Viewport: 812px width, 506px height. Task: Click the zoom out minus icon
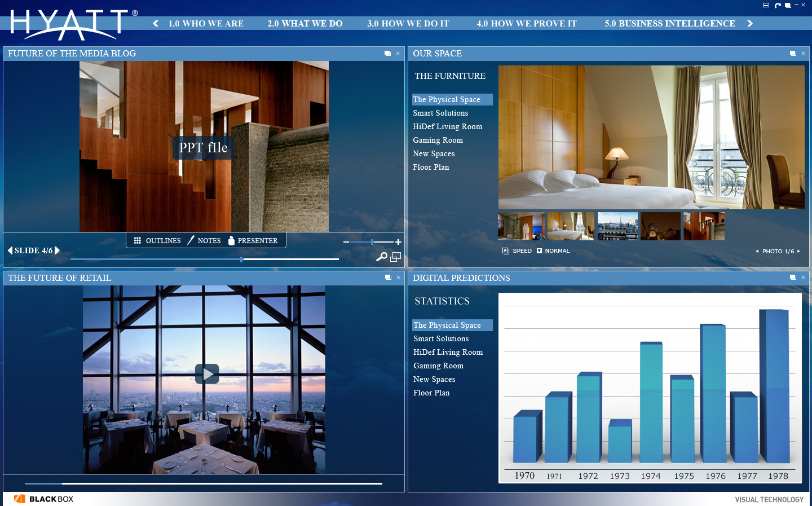coord(346,242)
